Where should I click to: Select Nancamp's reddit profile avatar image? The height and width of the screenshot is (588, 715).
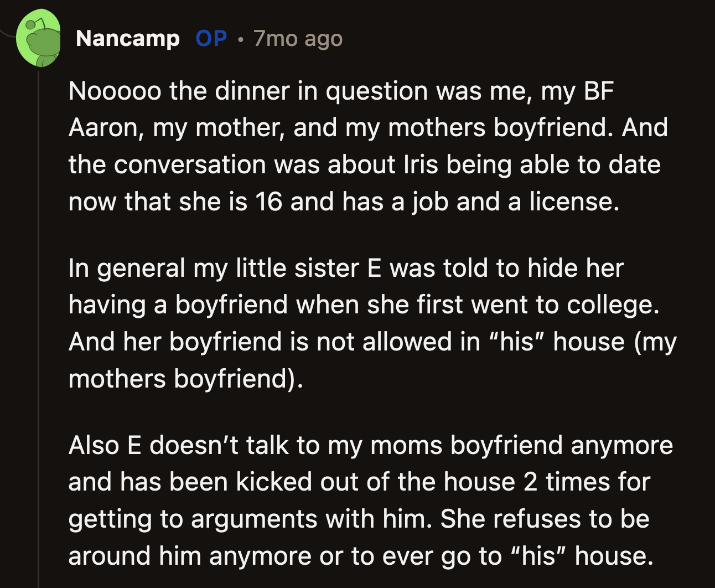click(x=39, y=38)
